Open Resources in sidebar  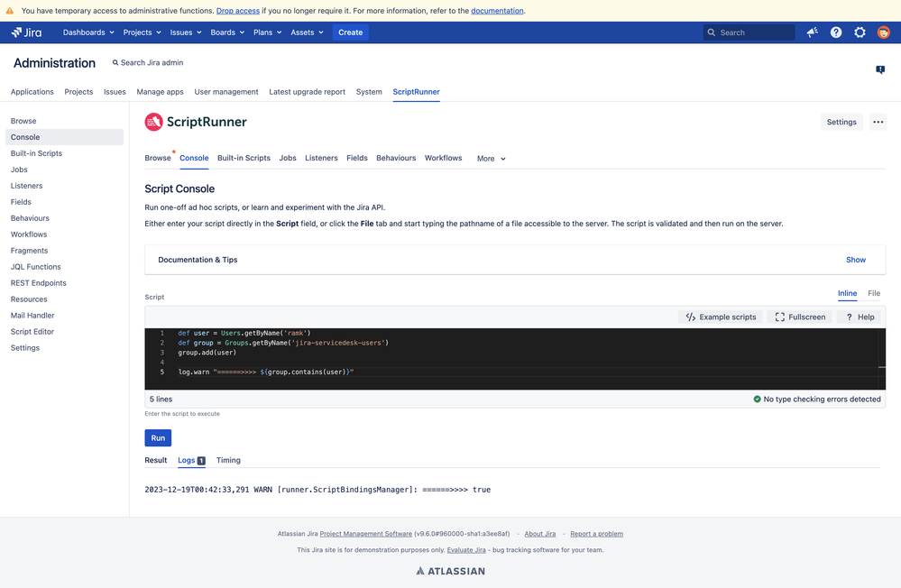29,299
